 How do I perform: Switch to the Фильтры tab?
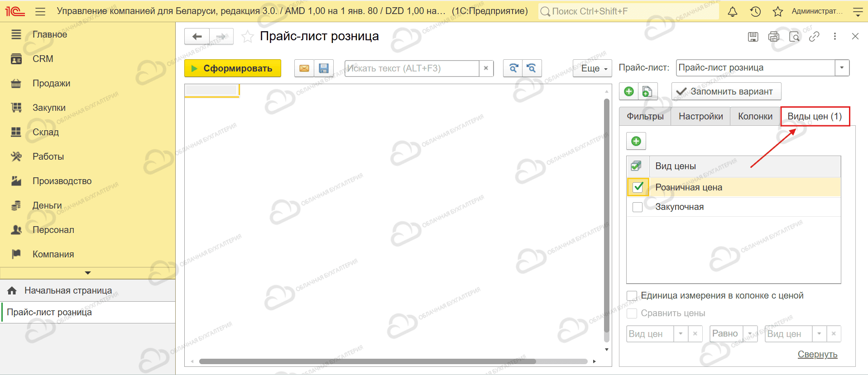pyautogui.click(x=645, y=116)
